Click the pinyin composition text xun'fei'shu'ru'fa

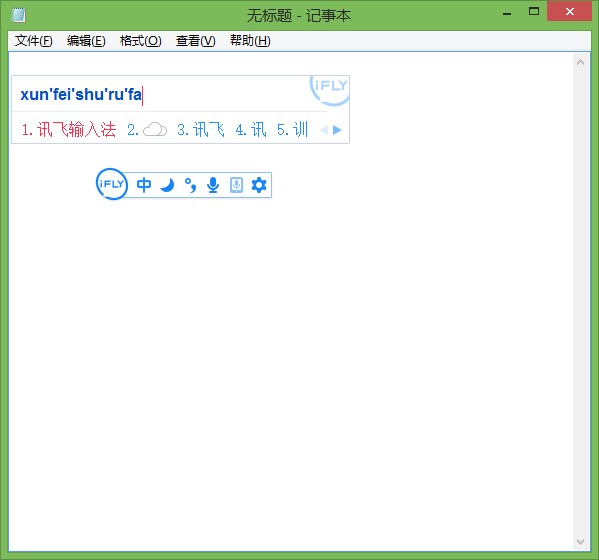81,94
